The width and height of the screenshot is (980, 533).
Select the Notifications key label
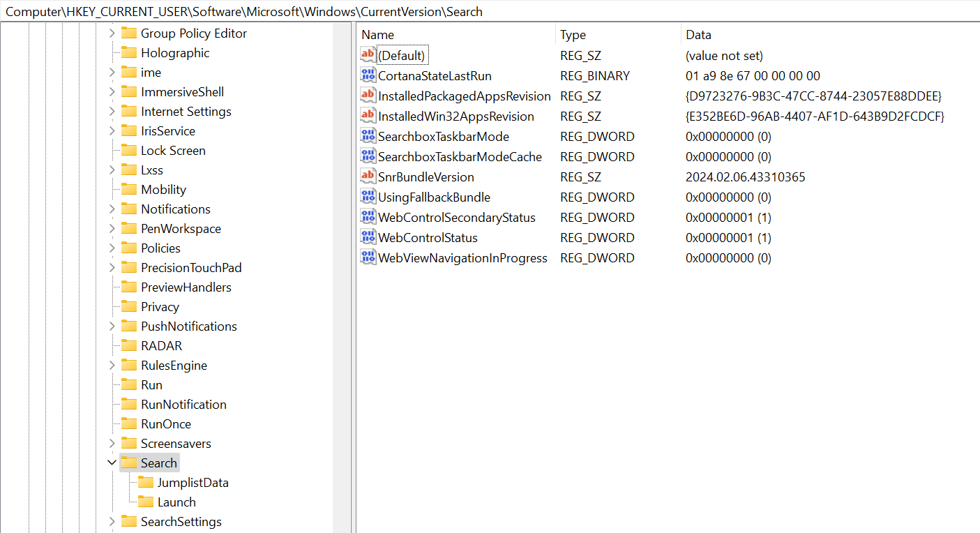[176, 209]
